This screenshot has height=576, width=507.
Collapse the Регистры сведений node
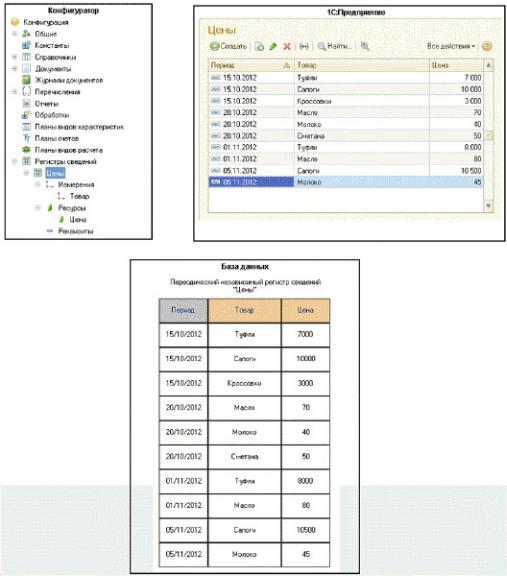pos(15,161)
